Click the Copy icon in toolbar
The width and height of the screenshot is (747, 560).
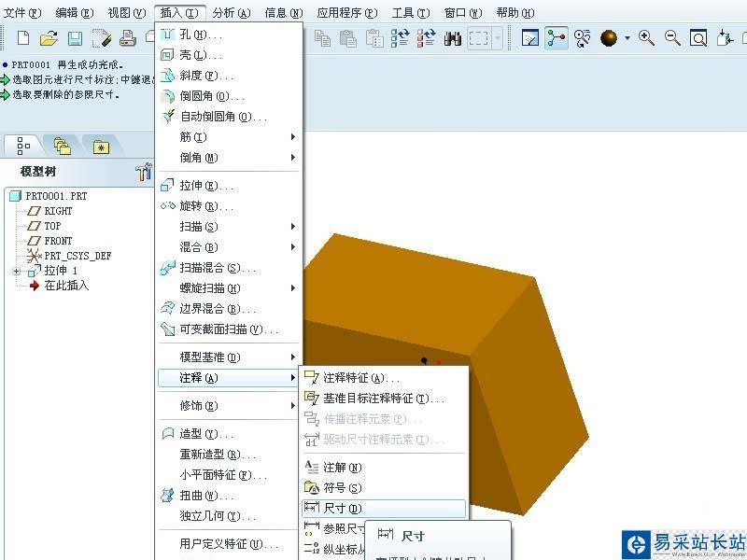coord(322,38)
